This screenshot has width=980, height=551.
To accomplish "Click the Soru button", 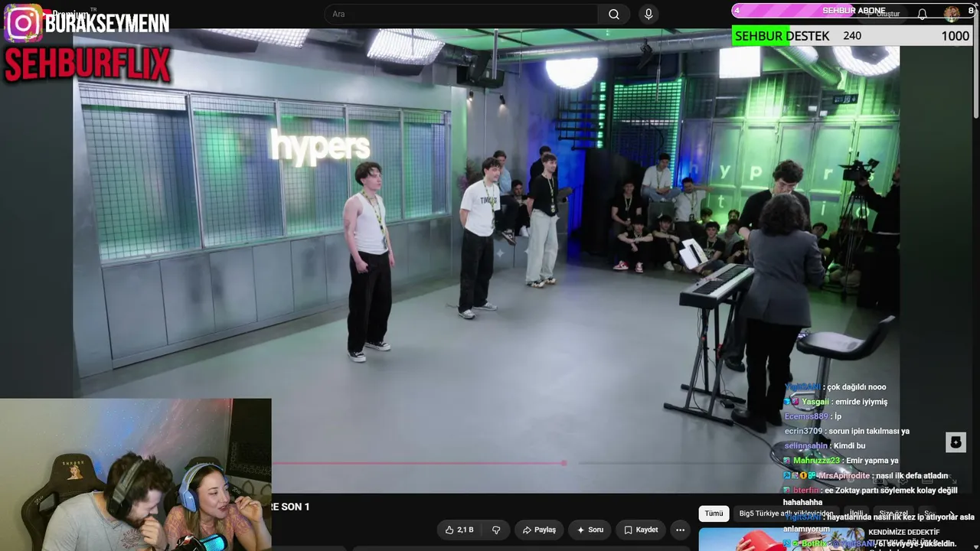I will click(590, 530).
